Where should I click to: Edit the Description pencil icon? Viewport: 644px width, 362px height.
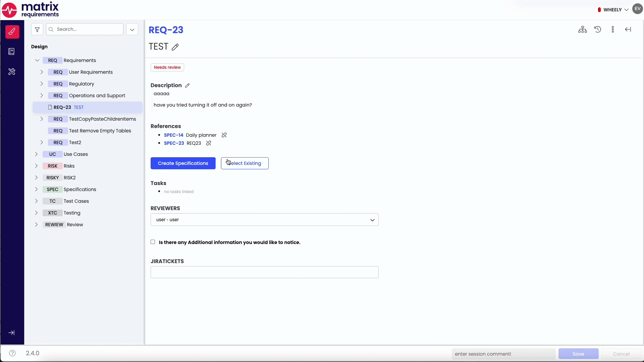[187, 85]
